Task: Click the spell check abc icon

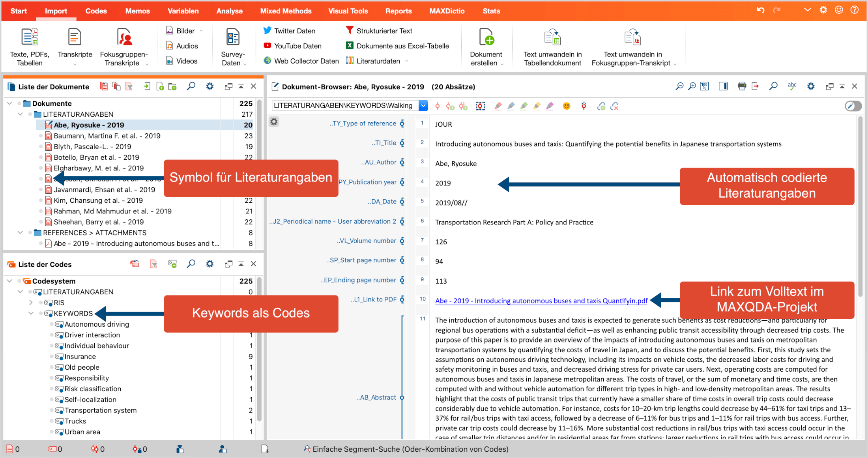Action: (792, 86)
